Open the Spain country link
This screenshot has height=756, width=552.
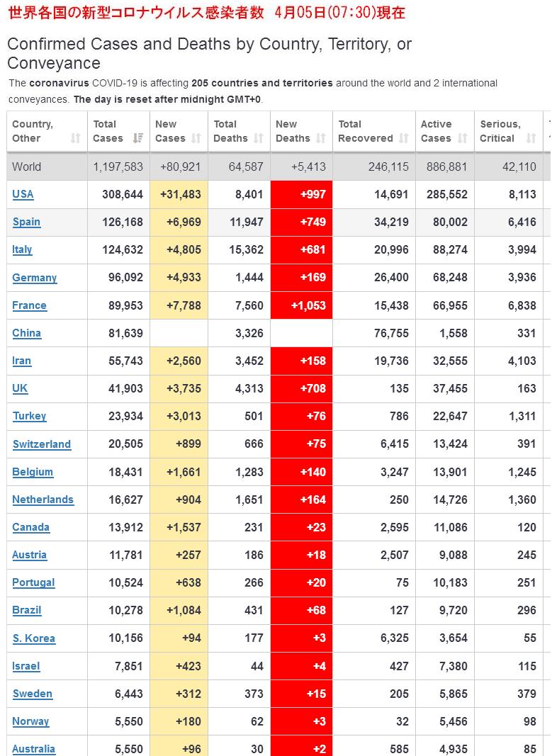click(26, 222)
